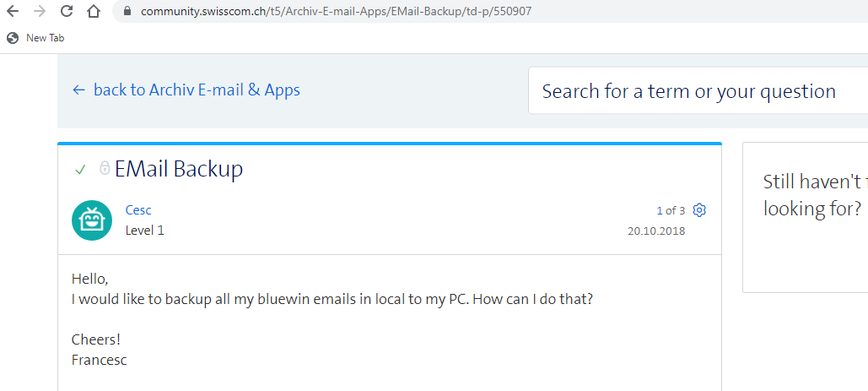Click the green solved checkmark icon

[x=80, y=170]
